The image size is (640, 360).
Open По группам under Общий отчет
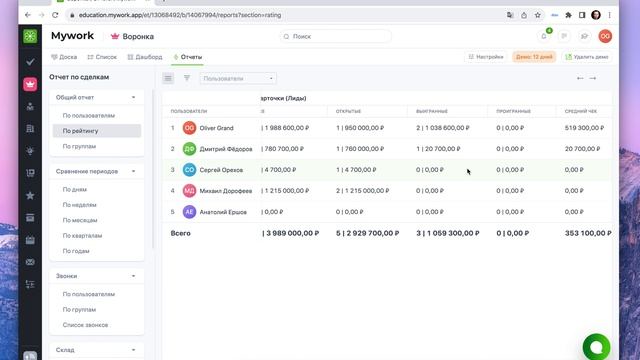(x=80, y=146)
